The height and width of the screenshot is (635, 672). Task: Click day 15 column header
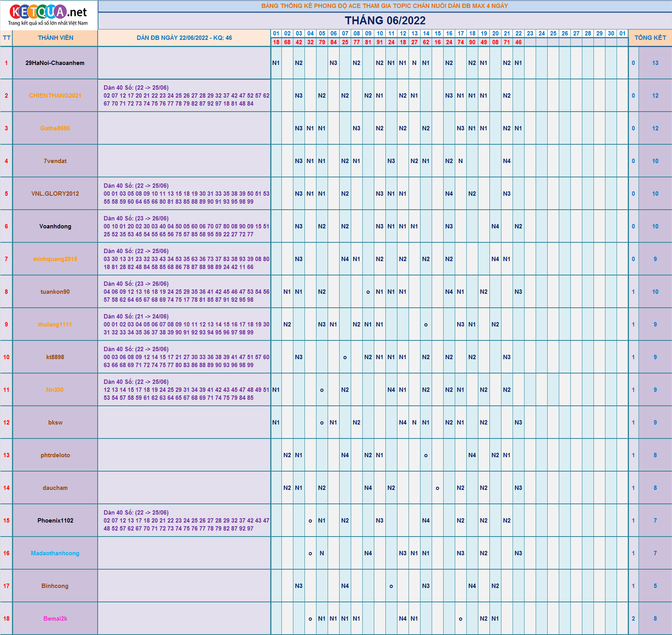(x=438, y=33)
